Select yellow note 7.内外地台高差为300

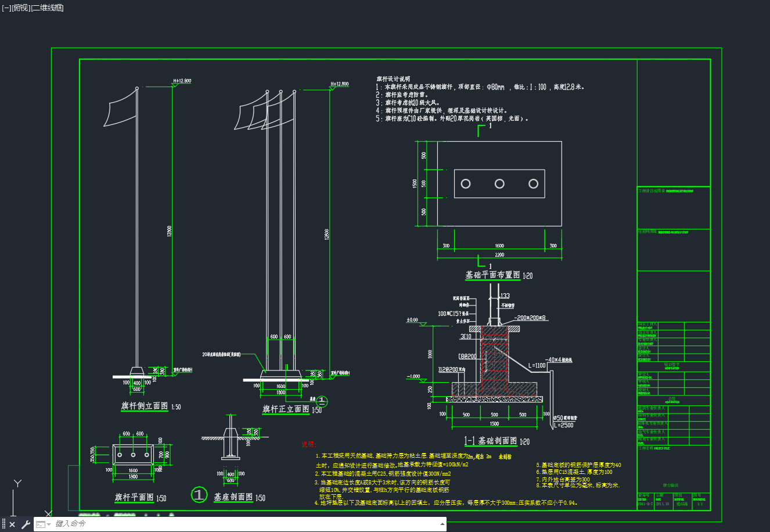tap(563, 480)
